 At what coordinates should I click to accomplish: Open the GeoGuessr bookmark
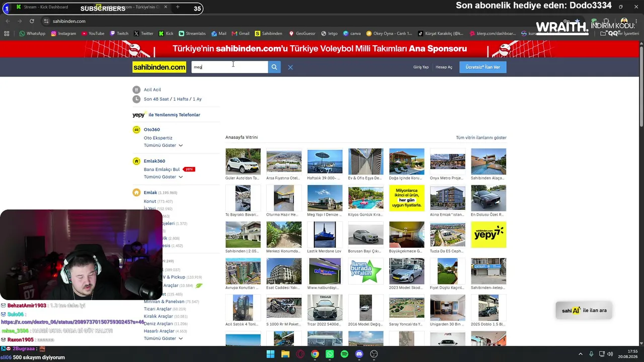point(302,34)
